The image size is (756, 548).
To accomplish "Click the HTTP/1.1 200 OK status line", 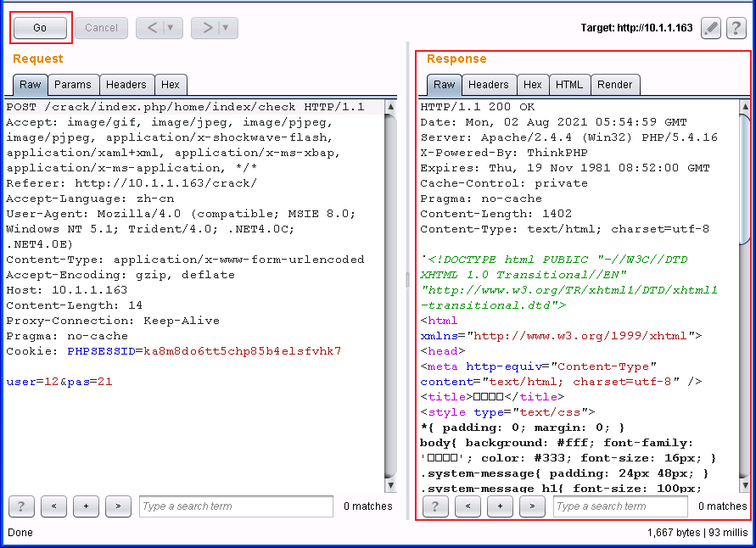I will click(478, 107).
